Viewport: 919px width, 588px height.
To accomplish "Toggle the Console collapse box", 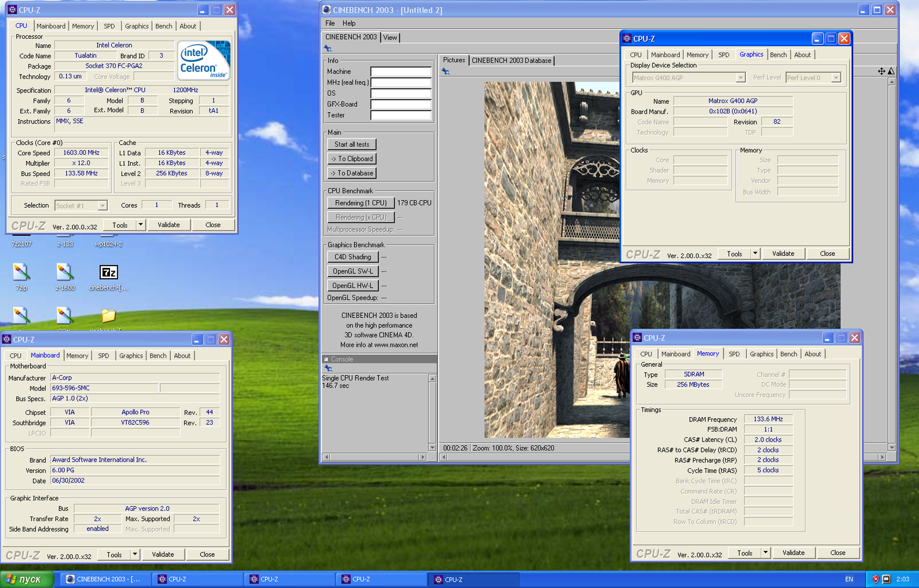I will pos(326,359).
